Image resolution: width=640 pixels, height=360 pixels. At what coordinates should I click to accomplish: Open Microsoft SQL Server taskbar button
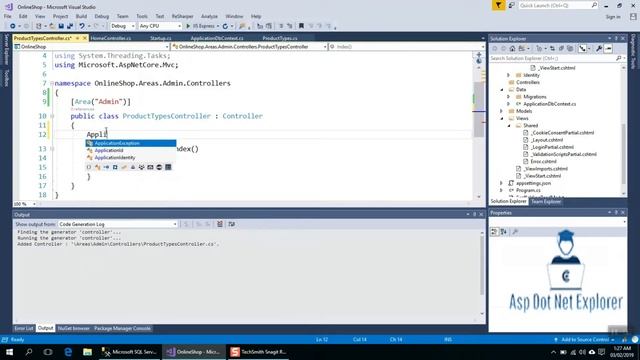tap(129, 352)
